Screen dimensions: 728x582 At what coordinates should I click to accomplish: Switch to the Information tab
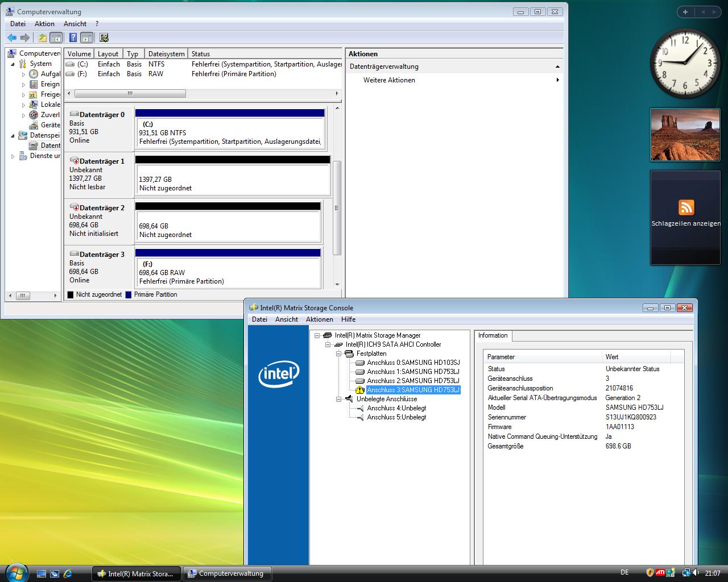[493, 335]
